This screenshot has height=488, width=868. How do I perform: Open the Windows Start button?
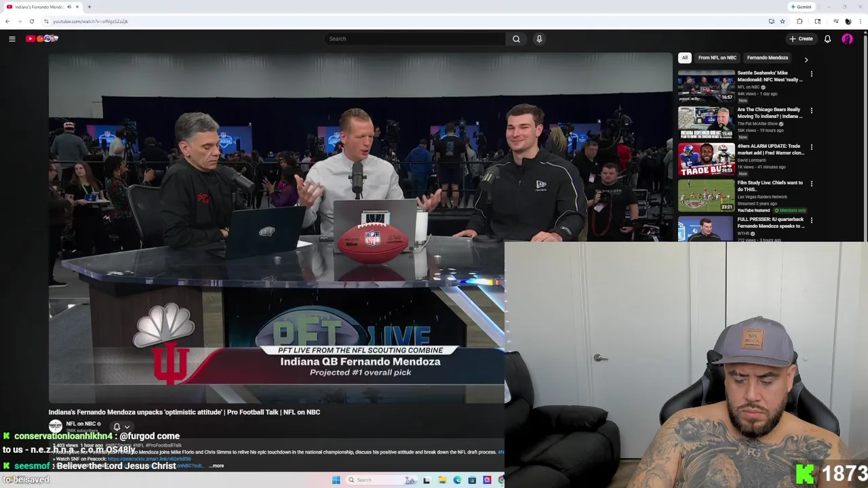click(x=336, y=480)
